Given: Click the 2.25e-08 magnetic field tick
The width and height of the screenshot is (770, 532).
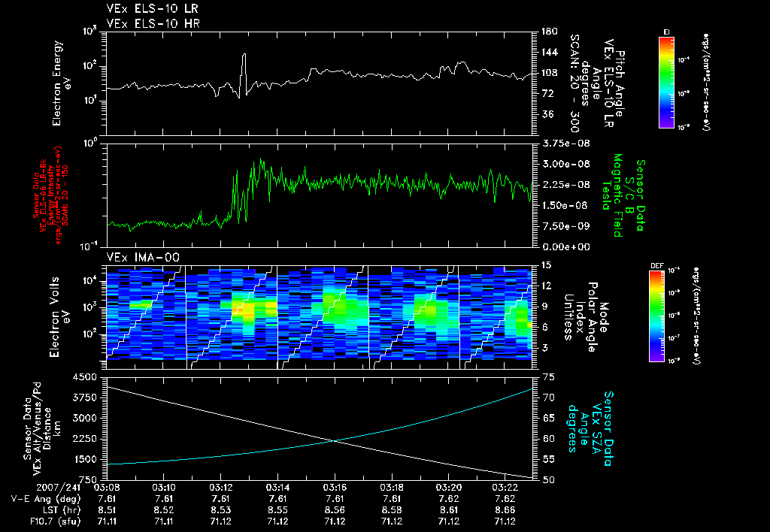Looking at the screenshot, I should 565,185.
